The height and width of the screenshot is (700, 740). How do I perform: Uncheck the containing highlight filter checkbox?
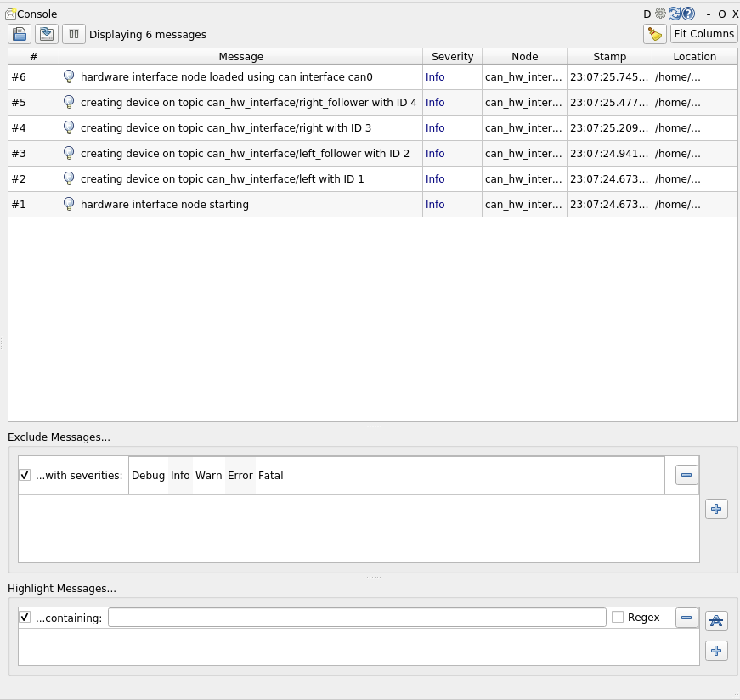(25, 618)
